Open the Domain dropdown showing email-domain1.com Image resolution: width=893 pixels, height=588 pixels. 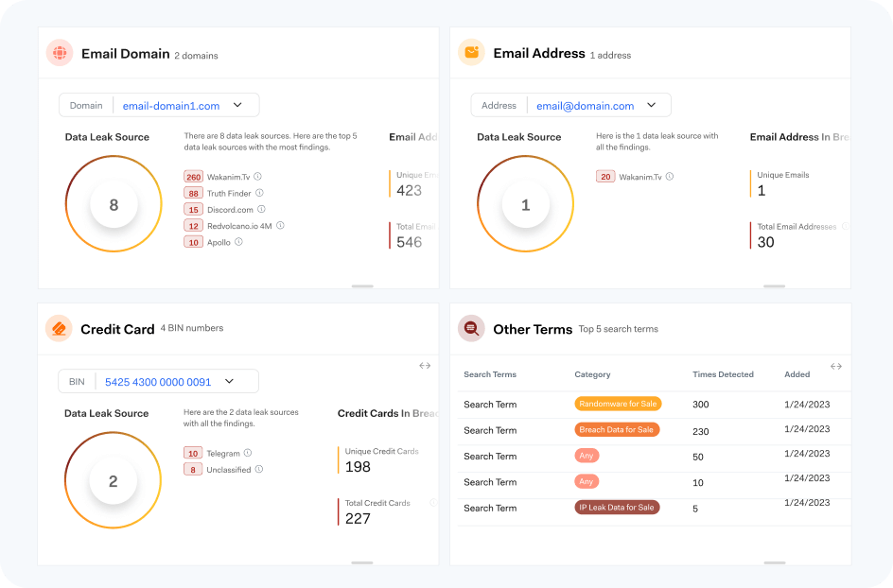click(159, 105)
